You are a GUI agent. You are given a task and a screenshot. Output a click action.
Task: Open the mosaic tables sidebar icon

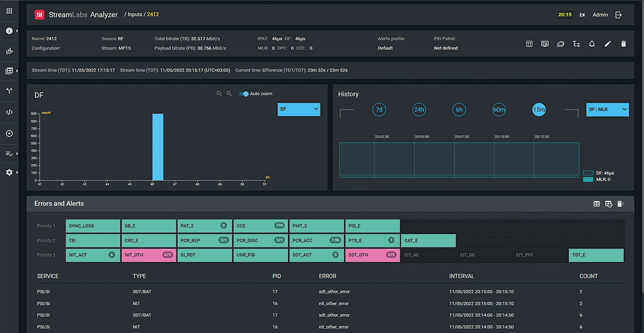pos(9,71)
